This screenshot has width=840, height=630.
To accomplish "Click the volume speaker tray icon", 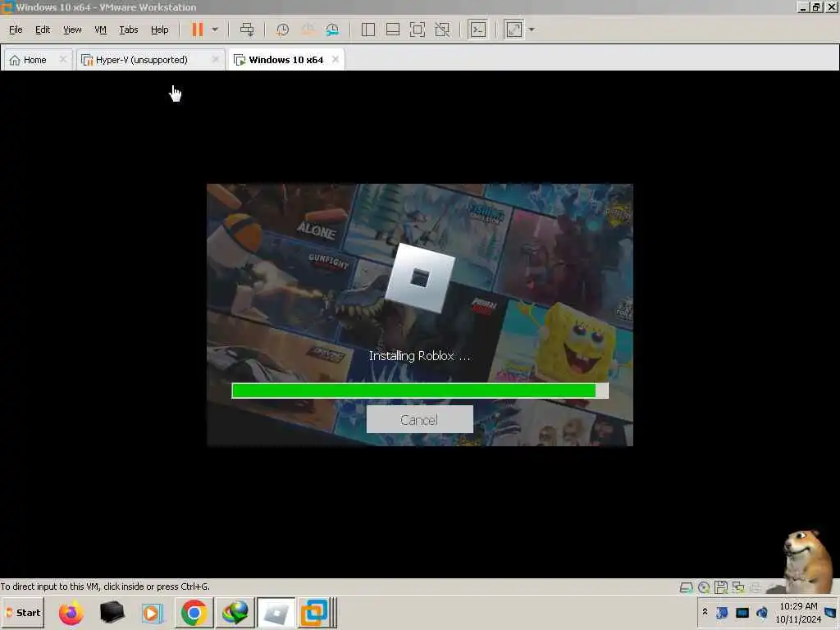I will (x=762, y=612).
